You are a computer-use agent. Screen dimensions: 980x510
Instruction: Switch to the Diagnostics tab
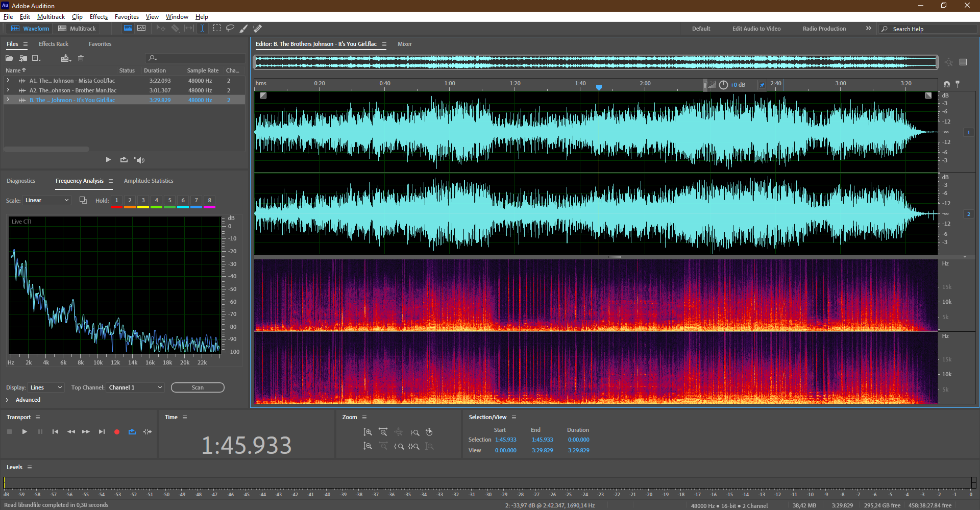pos(21,181)
